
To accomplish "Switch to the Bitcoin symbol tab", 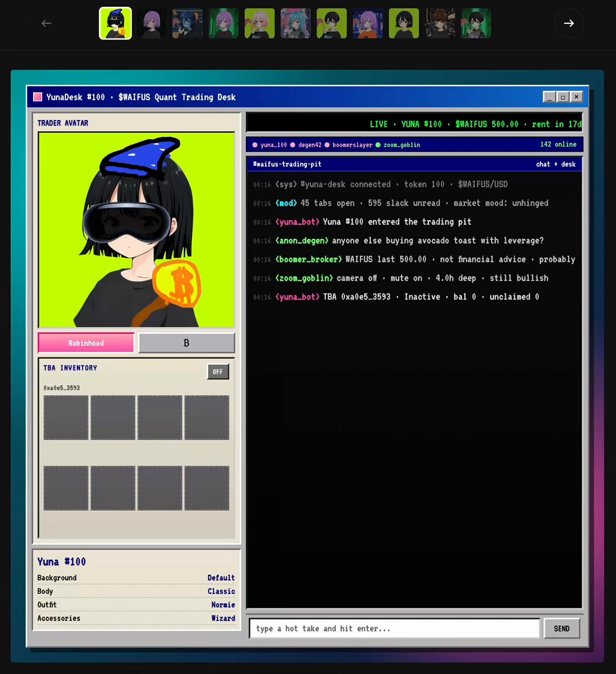I will [x=187, y=343].
